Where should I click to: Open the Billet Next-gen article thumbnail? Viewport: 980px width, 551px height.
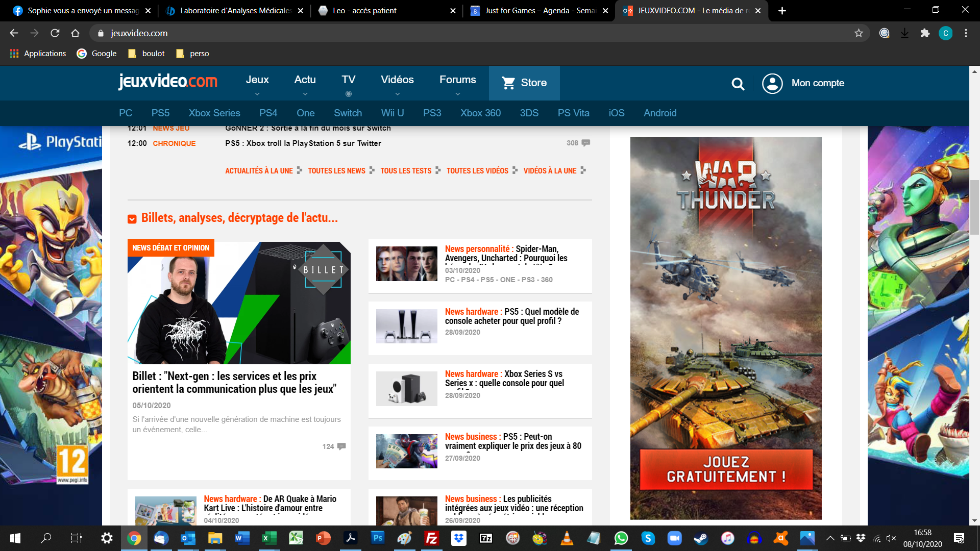point(239,303)
